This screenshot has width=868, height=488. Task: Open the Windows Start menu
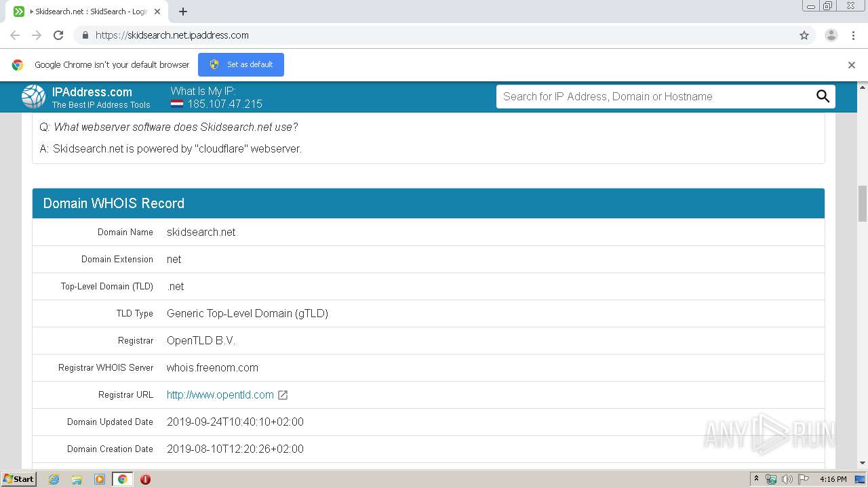[x=19, y=479]
